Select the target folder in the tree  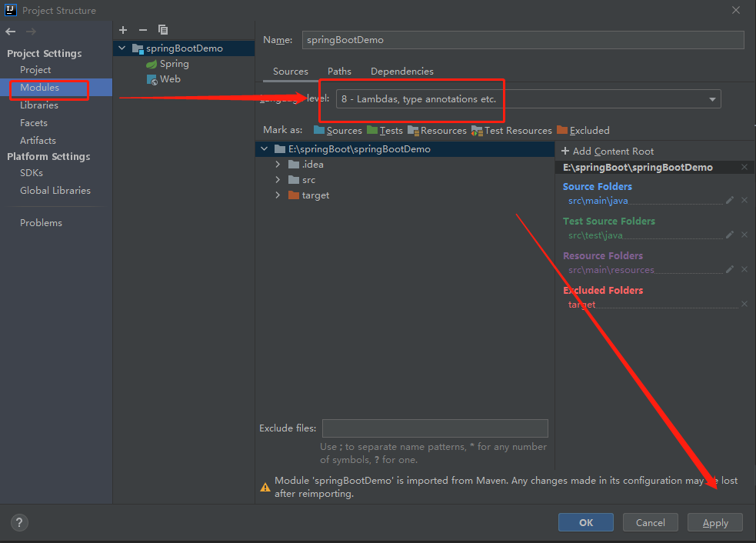(315, 195)
